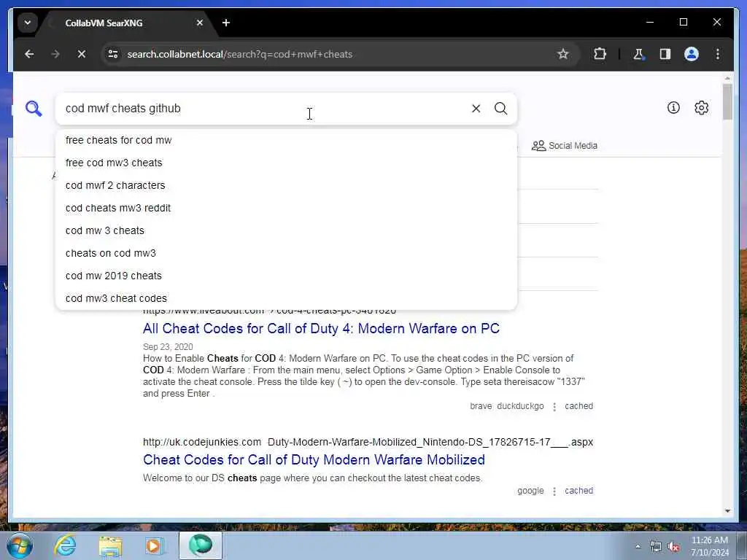Choose suggestion 'free cheats for cod mw'

286,140
